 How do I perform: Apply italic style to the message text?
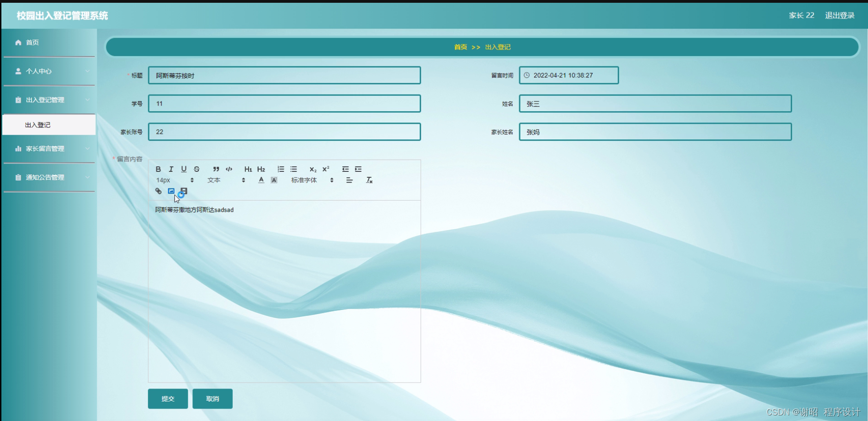click(171, 169)
